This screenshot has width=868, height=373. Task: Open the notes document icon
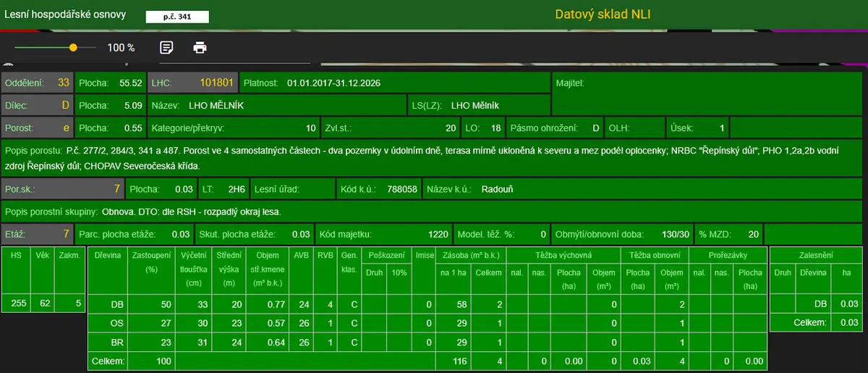(x=166, y=48)
